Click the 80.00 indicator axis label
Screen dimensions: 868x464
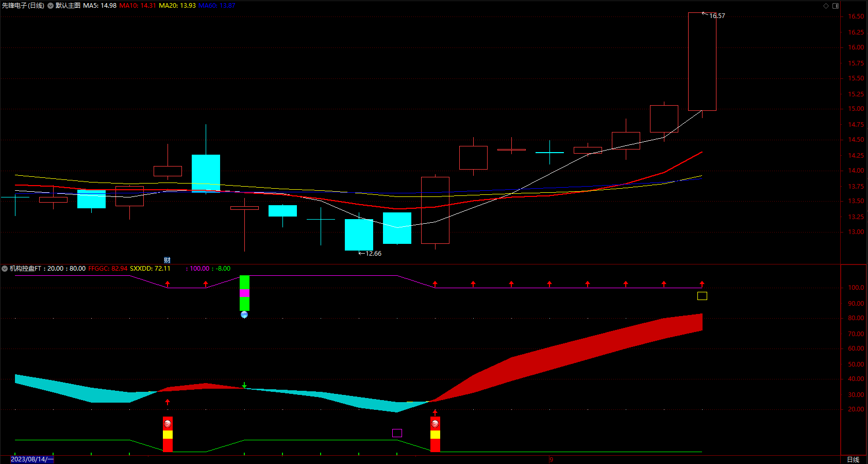point(856,318)
